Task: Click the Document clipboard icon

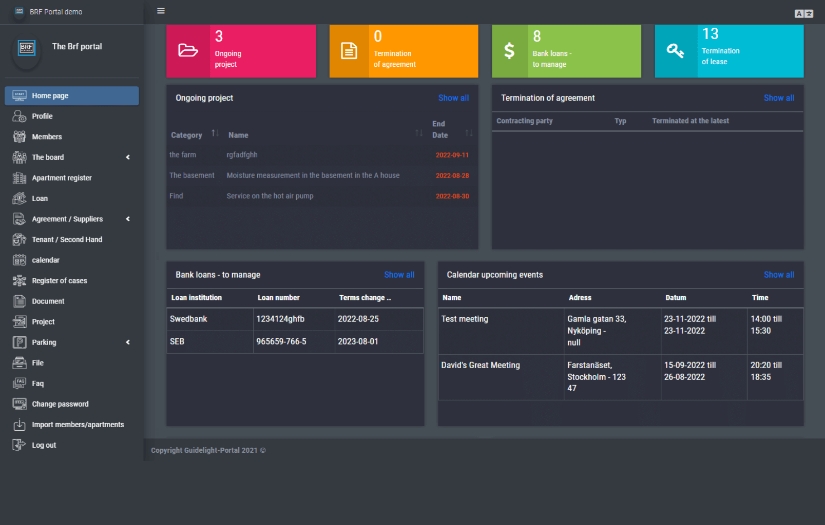Action: (19, 301)
